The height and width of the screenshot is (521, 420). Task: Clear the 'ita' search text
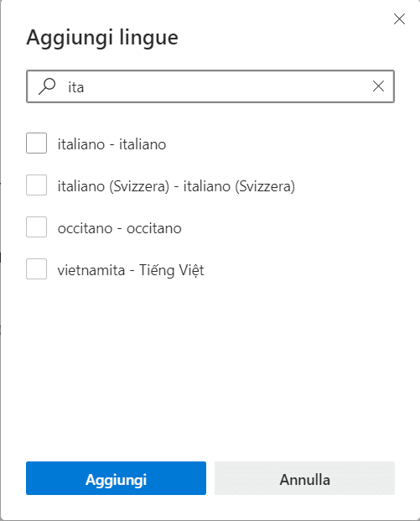click(378, 86)
